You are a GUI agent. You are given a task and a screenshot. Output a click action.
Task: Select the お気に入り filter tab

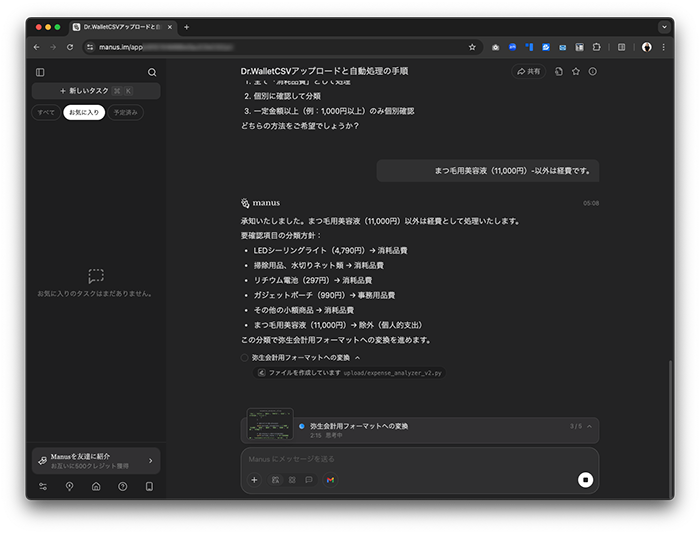(84, 113)
